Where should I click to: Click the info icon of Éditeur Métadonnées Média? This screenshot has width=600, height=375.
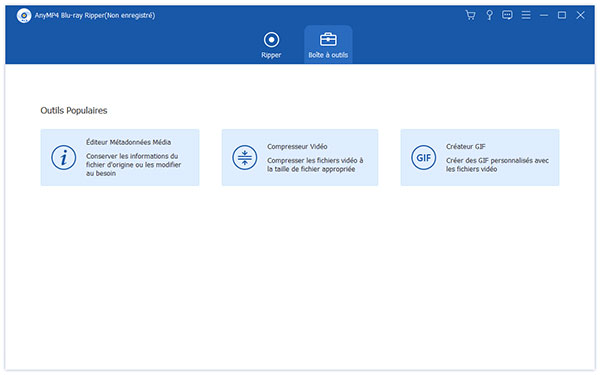pos(64,157)
